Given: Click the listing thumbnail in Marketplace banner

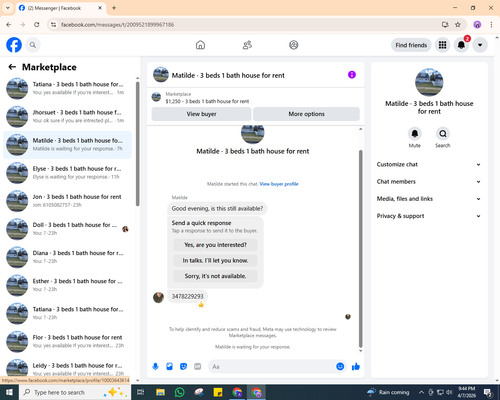Looking at the screenshot, I should pos(156,97).
